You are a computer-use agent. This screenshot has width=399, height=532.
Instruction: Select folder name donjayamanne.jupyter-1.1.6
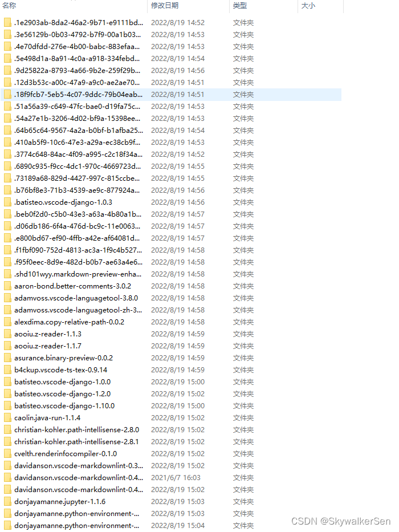pyautogui.click(x=60, y=502)
